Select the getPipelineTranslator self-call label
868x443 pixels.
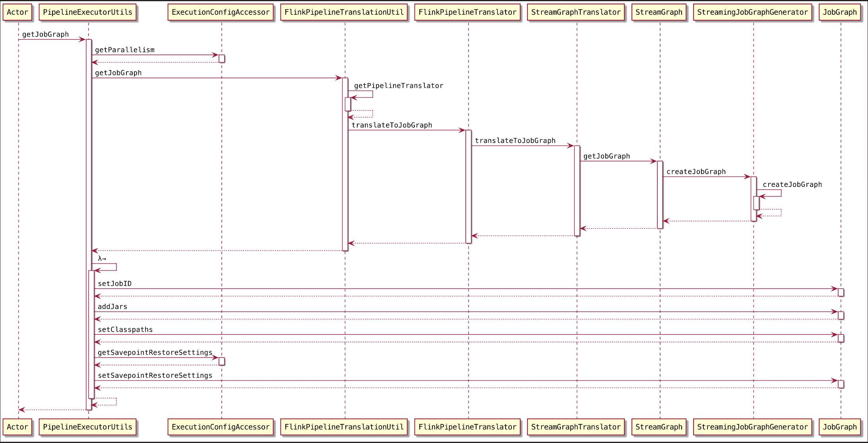[x=399, y=86]
